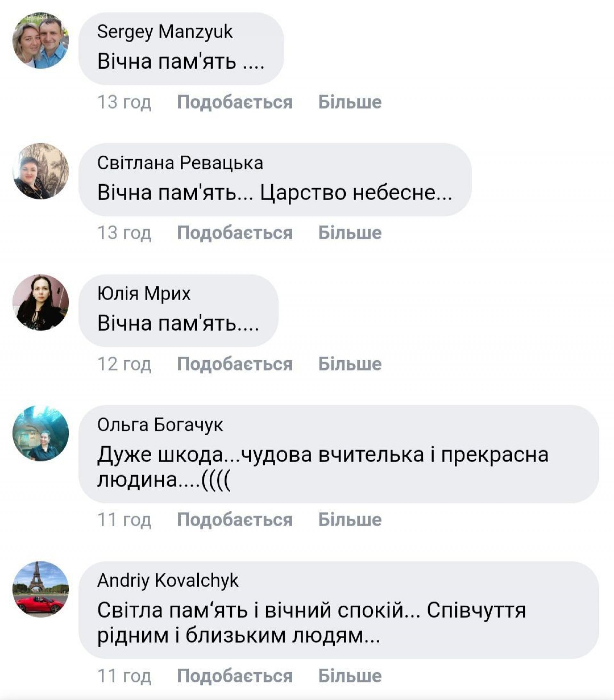Like Andriy Kovalchyk's comment via Подобається
This screenshot has height=700, width=614.
pyautogui.click(x=235, y=676)
